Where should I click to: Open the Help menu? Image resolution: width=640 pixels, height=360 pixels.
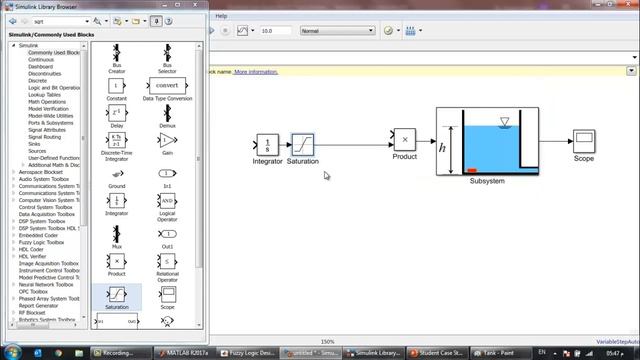221,16
